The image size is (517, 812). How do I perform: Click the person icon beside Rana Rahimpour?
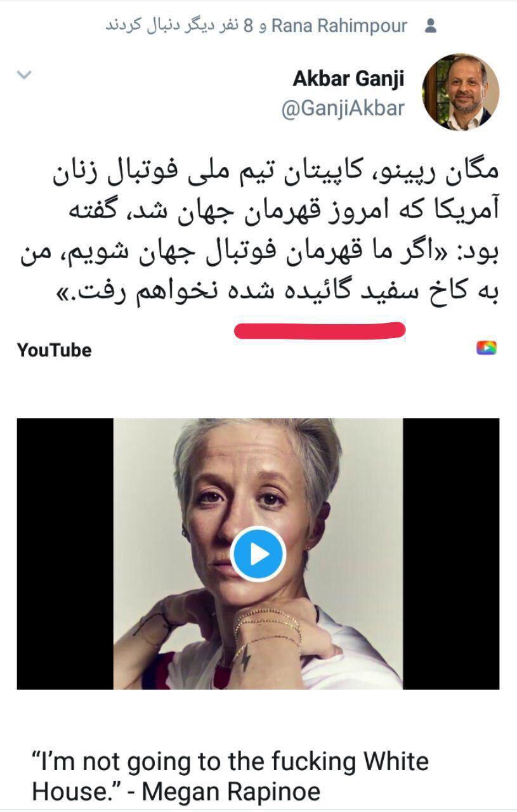coord(431,26)
